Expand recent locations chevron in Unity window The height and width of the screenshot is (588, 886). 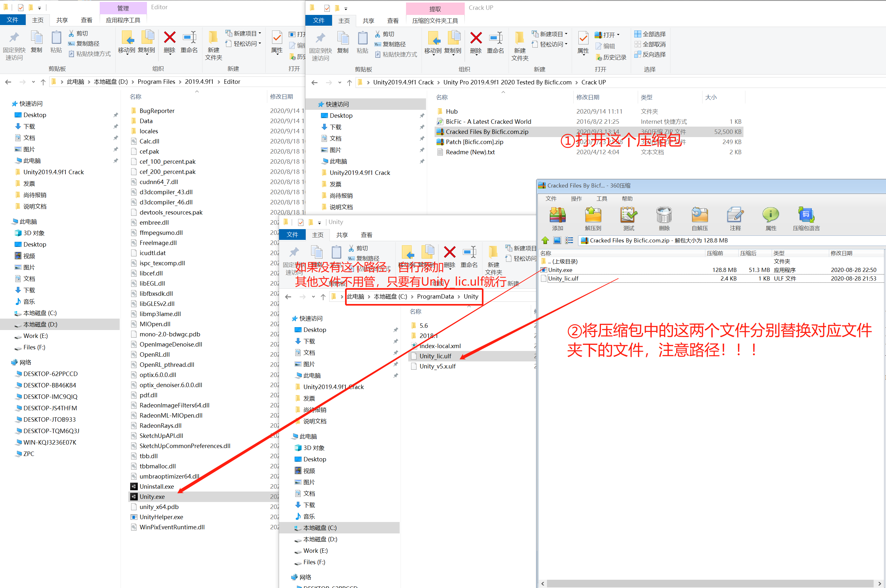tap(313, 297)
